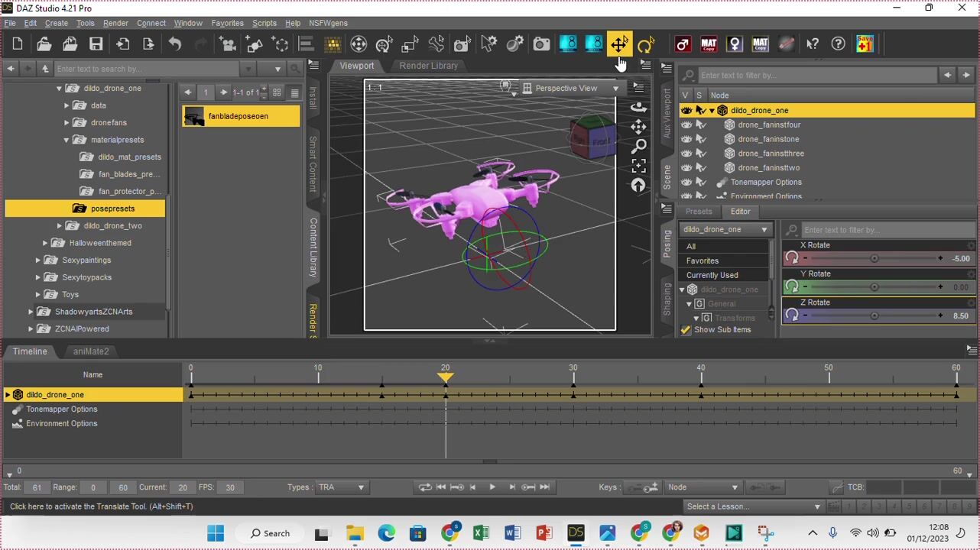Click the Save file toolbar icon
The width and height of the screenshot is (980, 550).
96,44
